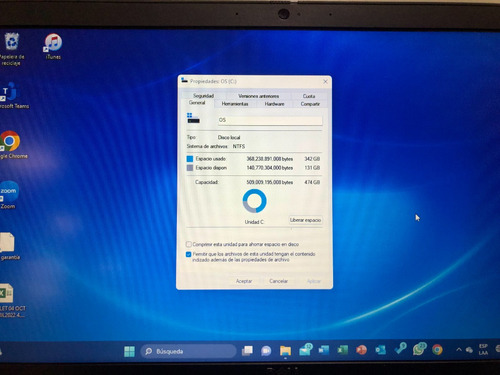Launch Outlook from the taskbar
Viewport: 500px width, 375px height.
380,350
